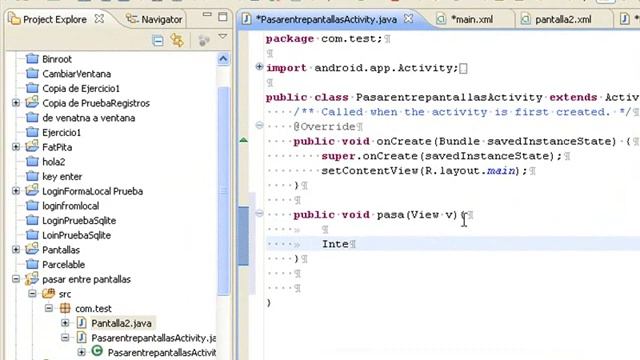Select the hola2 project

pos(53,162)
